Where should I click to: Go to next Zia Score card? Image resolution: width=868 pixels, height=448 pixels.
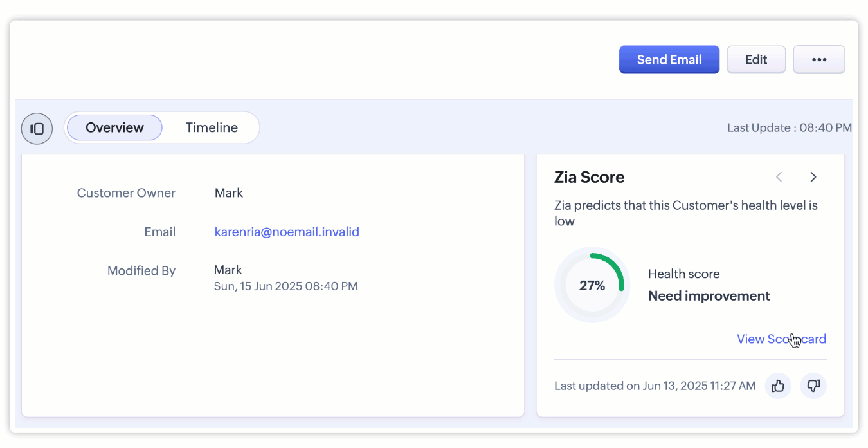[813, 177]
